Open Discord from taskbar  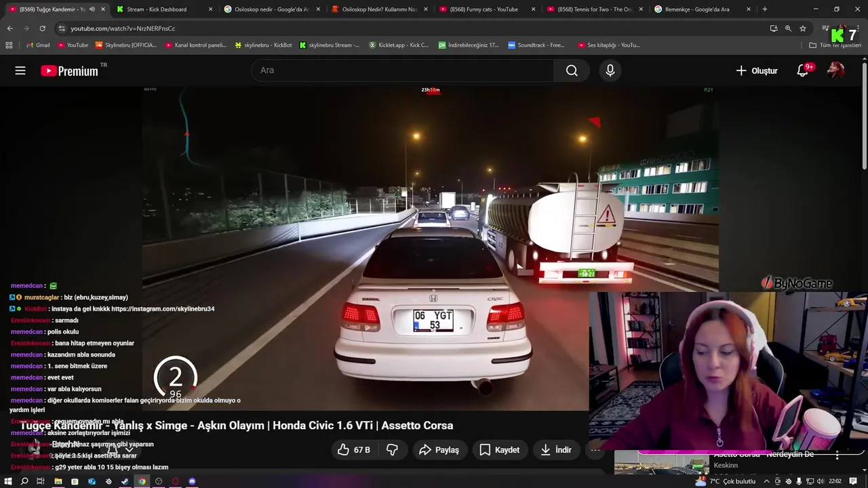(x=192, y=481)
